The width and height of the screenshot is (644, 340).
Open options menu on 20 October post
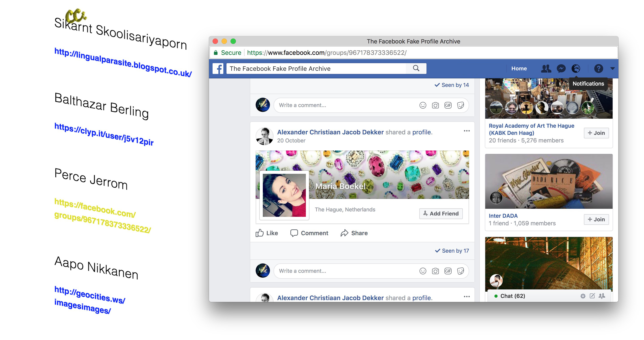click(x=466, y=131)
